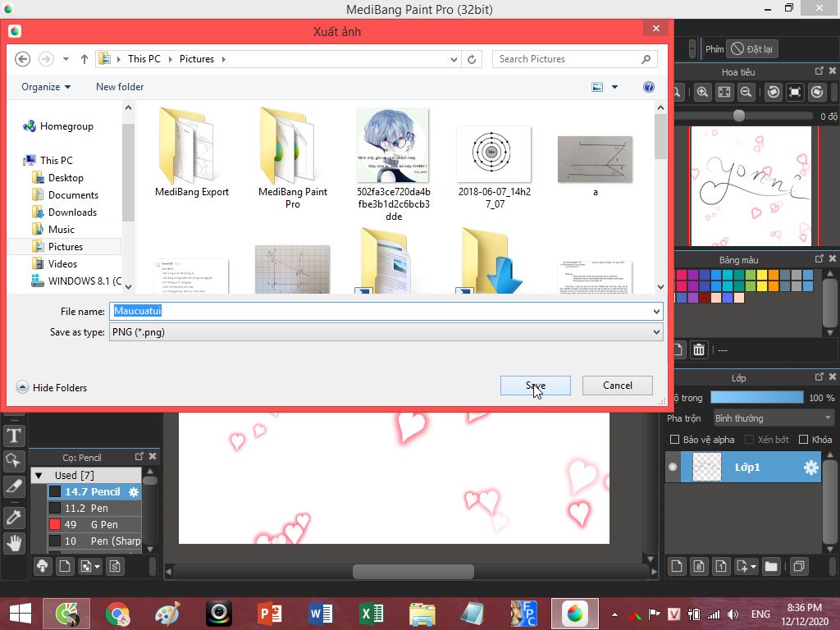Click zoom out icon in Hoa tiêu panel

[746, 92]
